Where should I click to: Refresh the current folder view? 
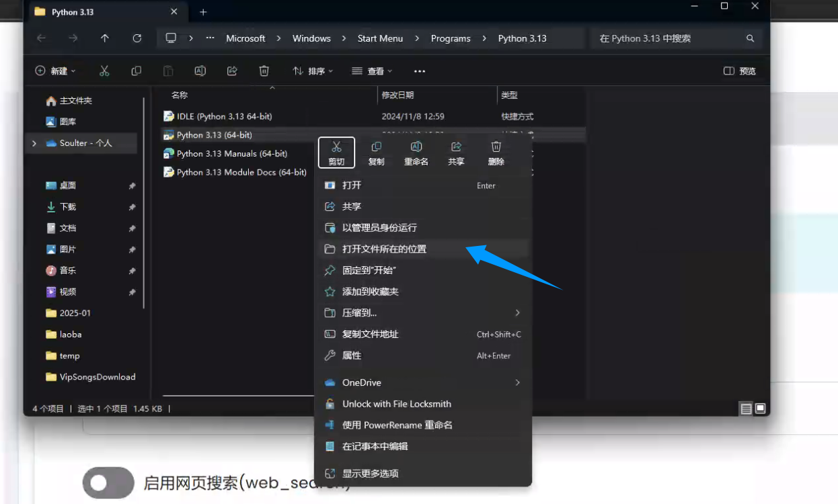point(137,38)
